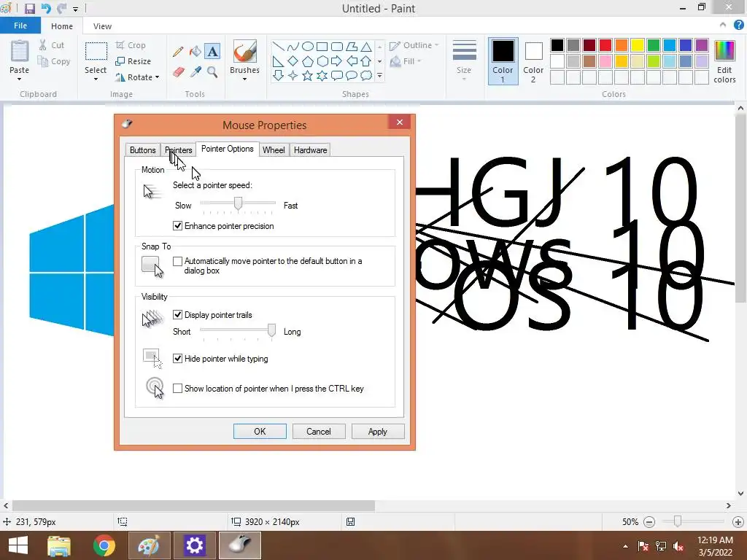
Task: Open Customize Quick Access Toolbar dropdown
Action: point(76,9)
